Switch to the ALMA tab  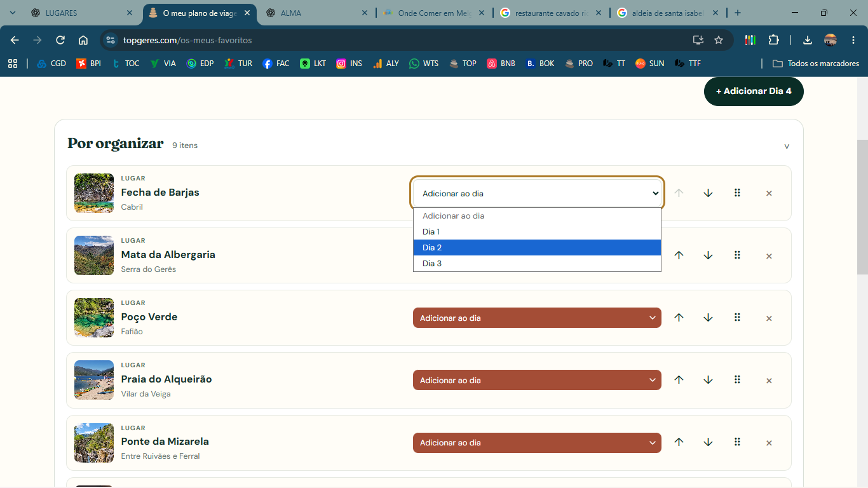(x=315, y=13)
